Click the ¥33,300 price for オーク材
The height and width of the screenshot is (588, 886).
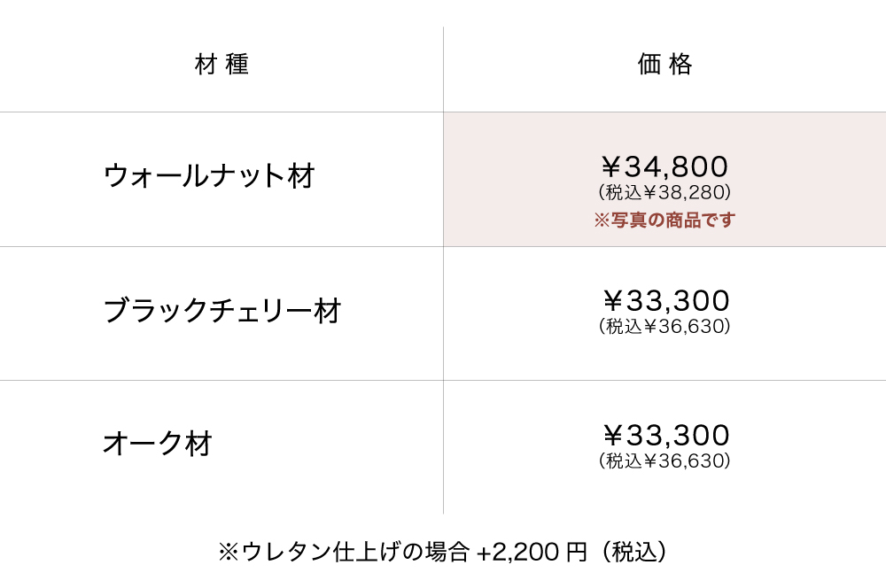pos(664,436)
